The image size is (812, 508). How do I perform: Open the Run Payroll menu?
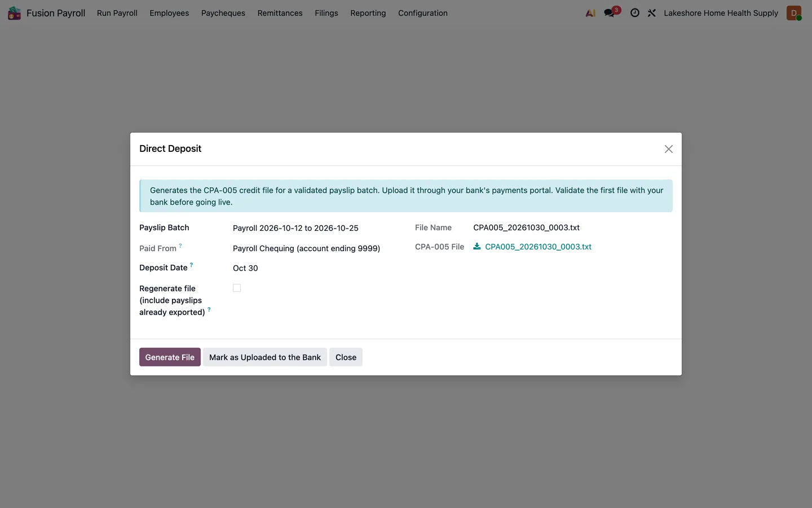(x=117, y=13)
